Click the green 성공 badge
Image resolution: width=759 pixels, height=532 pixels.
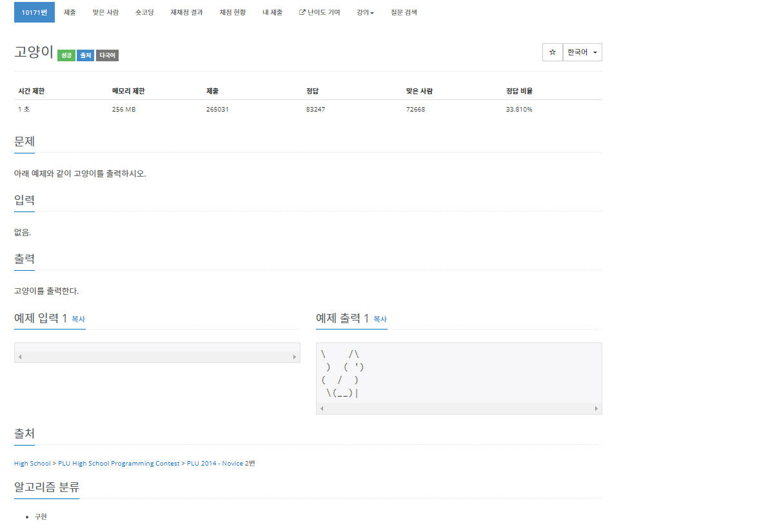pos(66,55)
